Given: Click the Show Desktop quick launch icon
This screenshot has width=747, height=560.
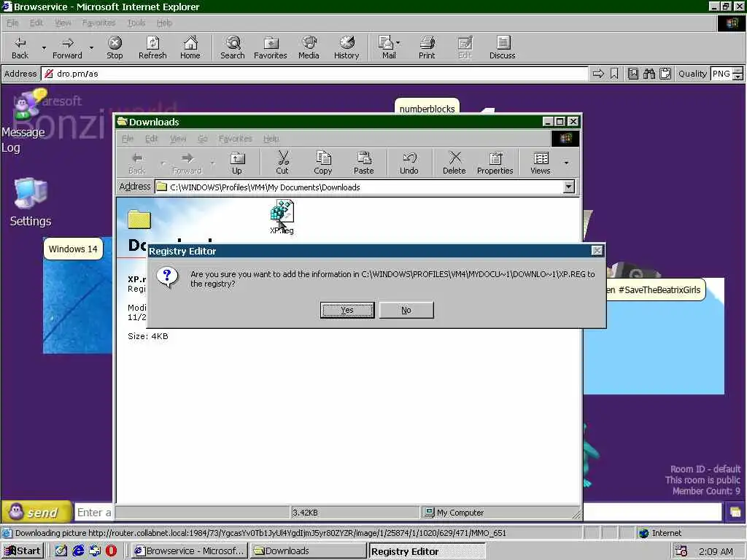Looking at the screenshot, I should pos(61,551).
